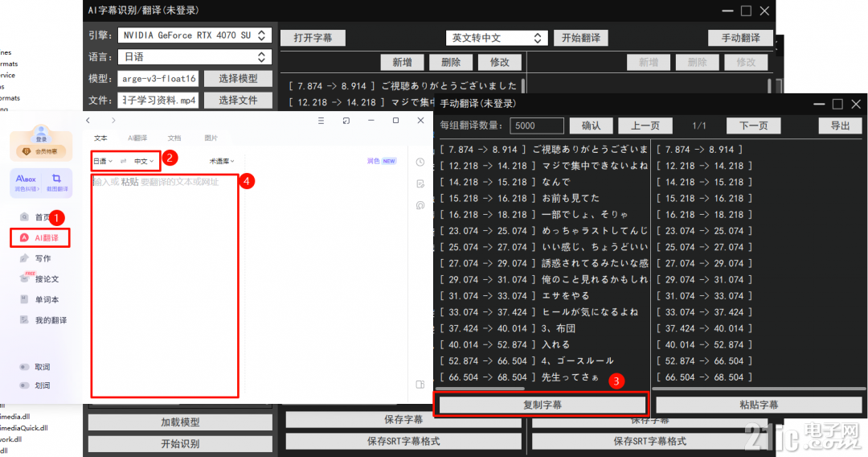Screen dimensions: 868x457
Task: Switch translator to mini window mode
Action: (x=346, y=120)
